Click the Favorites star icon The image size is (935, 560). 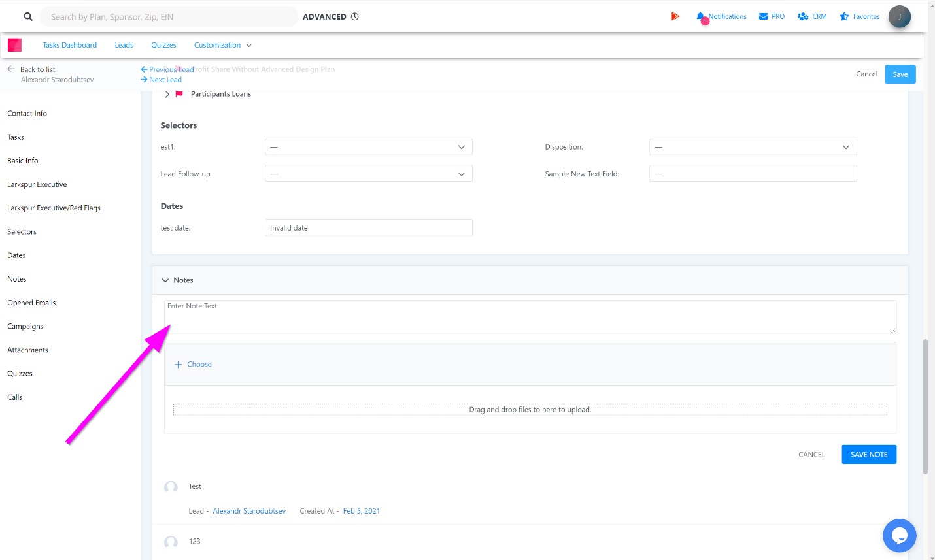click(844, 16)
